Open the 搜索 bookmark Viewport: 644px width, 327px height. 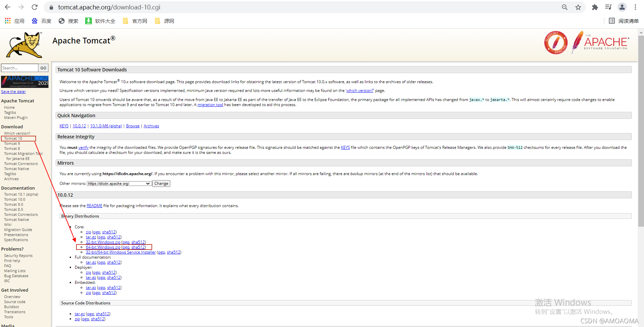[x=68, y=21]
